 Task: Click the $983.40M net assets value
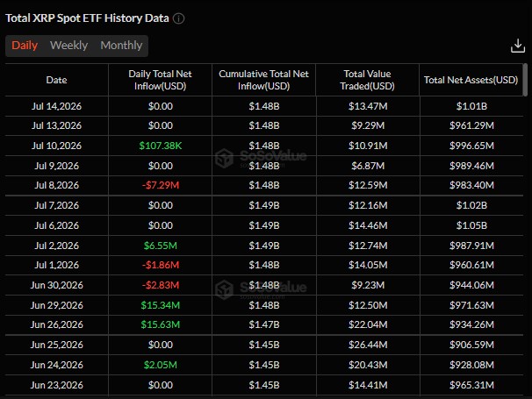[471, 185]
